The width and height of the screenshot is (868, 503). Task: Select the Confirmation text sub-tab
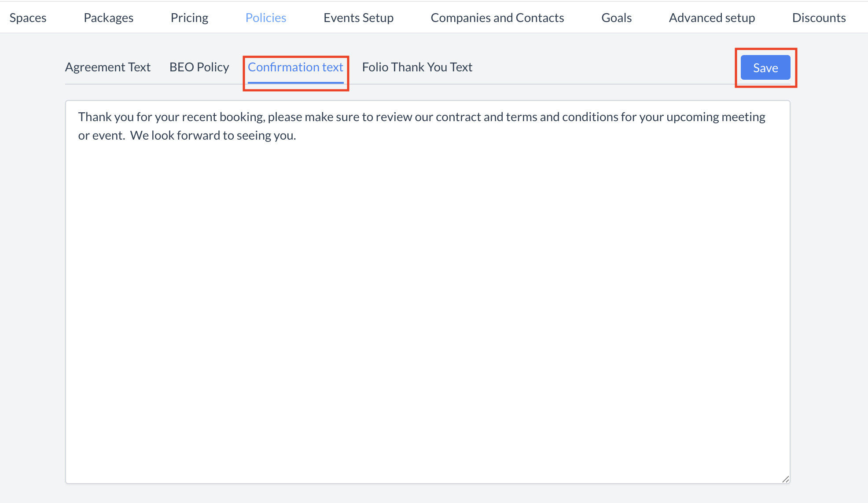click(x=295, y=67)
